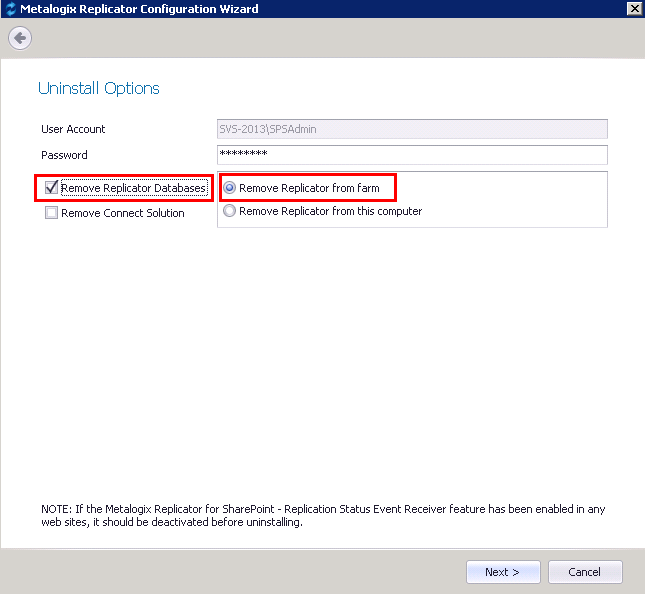The height and width of the screenshot is (594, 645).
Task: Click the Uninstall Options heading
Action: (x=99, y=88)
